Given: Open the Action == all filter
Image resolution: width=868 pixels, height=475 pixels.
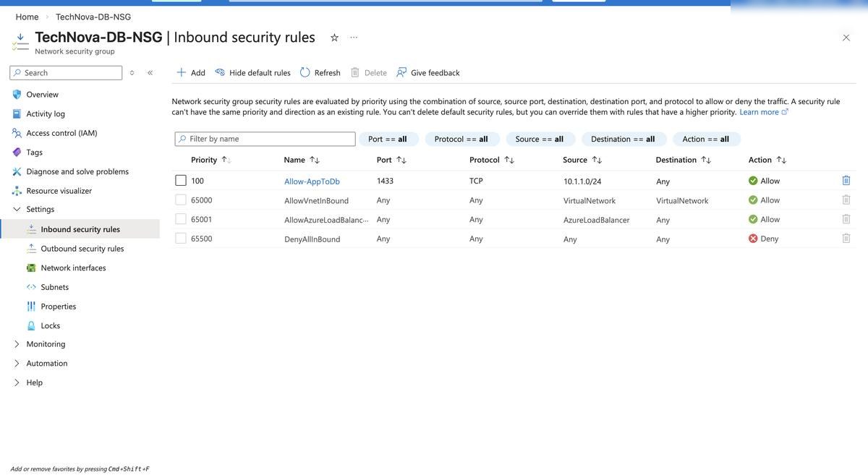Looking at the screenshot, I should pyautogui.click(x=706, y=139).
